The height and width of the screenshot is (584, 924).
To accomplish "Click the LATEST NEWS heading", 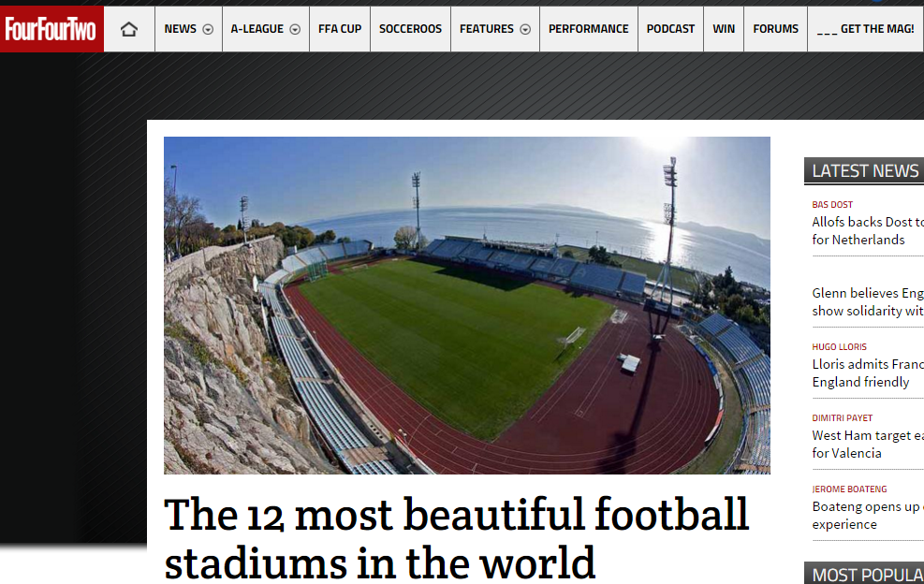I will pos(865,171).
